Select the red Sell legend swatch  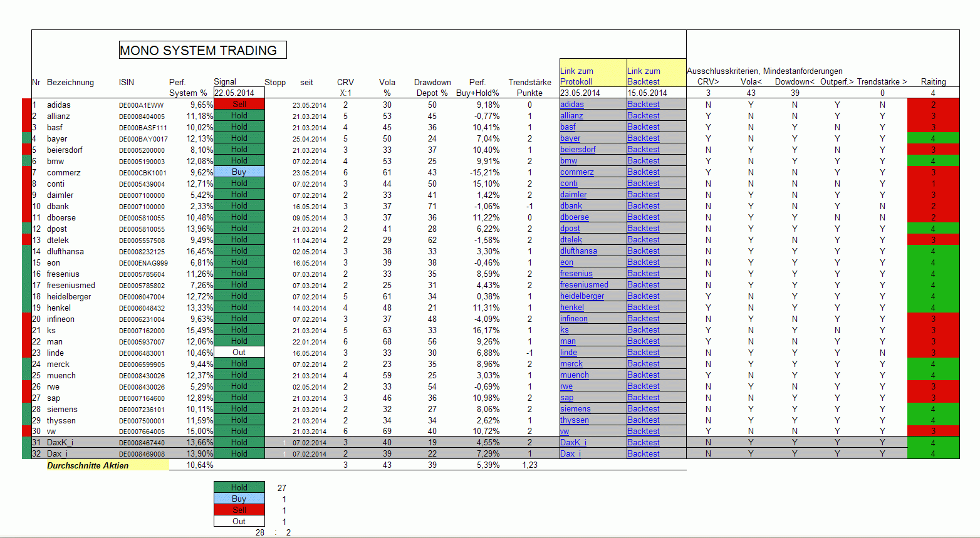point(239,510)
